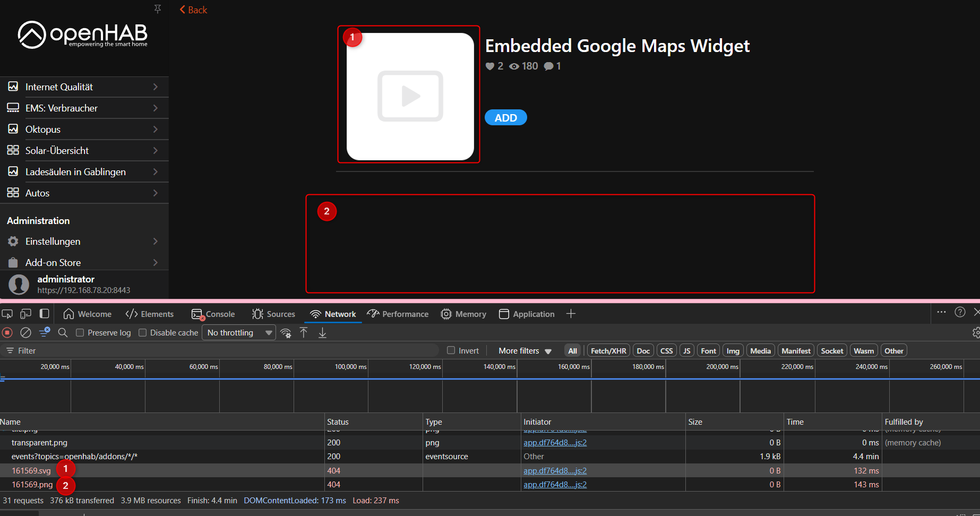The image size is (980, 516).
Task: Click the inspect element picker icon
Action: pyautogui.click(x=7, y=314)
